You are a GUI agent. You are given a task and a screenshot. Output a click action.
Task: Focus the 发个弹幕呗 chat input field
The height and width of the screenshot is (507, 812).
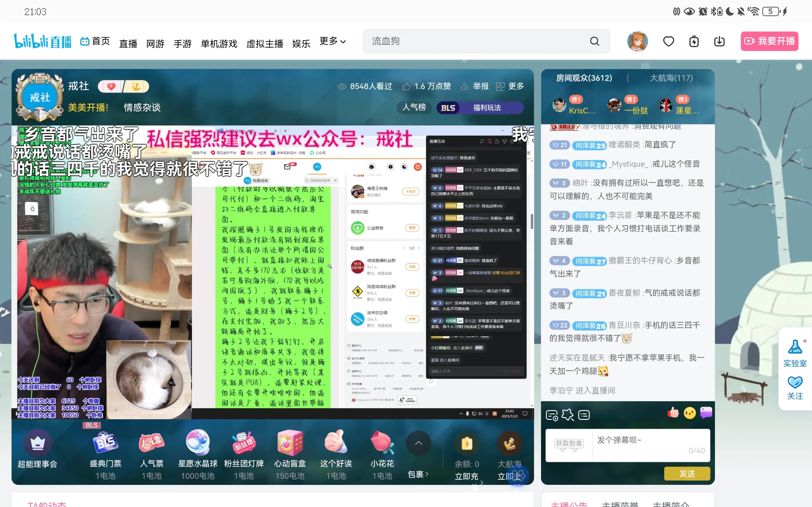pos(651,445)
